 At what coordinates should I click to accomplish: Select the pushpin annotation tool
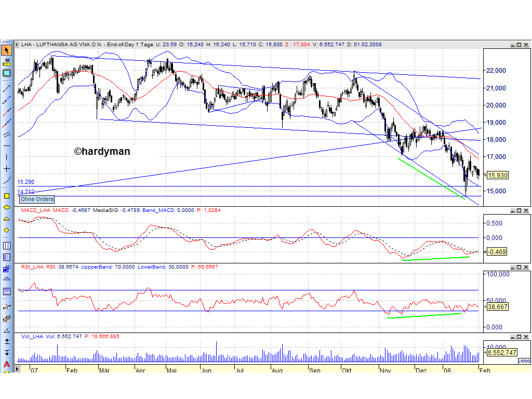click(7, 61)
